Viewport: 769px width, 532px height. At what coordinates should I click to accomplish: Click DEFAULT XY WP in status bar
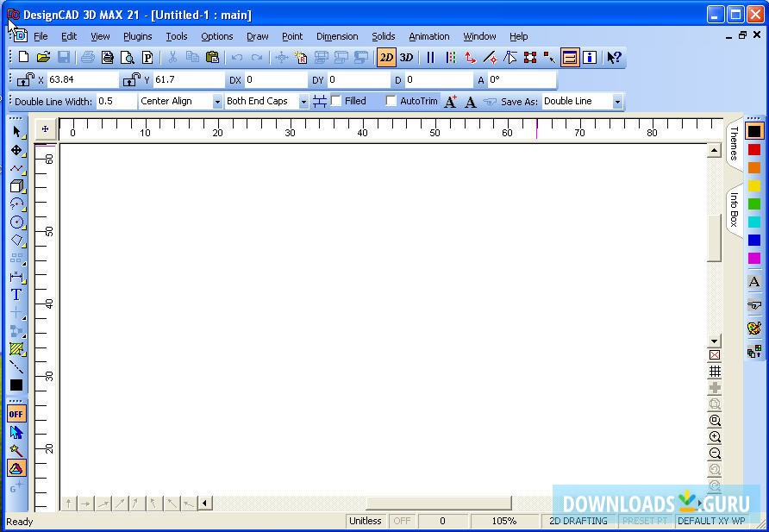(x=711, y=521)
